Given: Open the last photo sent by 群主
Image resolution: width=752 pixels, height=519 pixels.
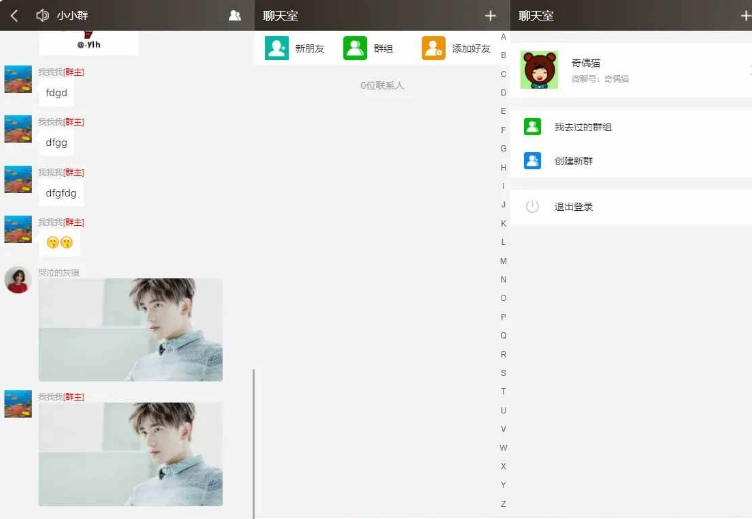Looking at the screenshot, I should [x=130, y=454].
